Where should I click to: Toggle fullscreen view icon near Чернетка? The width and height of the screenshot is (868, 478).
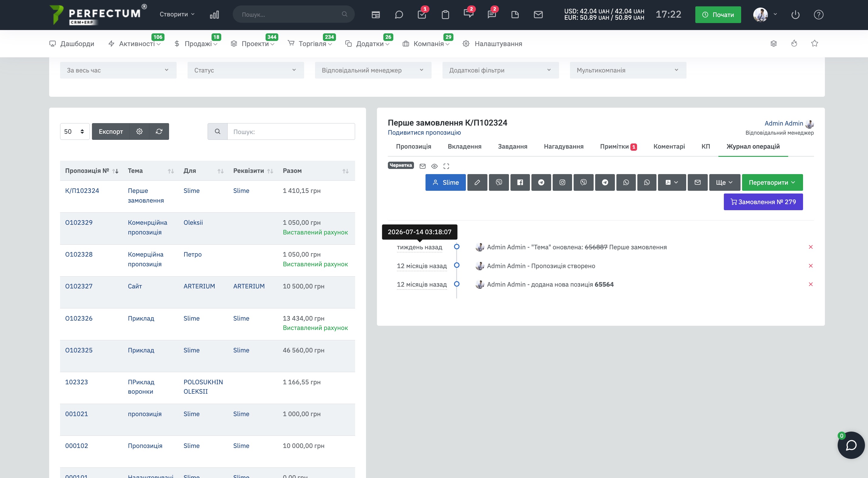[446, 166]
